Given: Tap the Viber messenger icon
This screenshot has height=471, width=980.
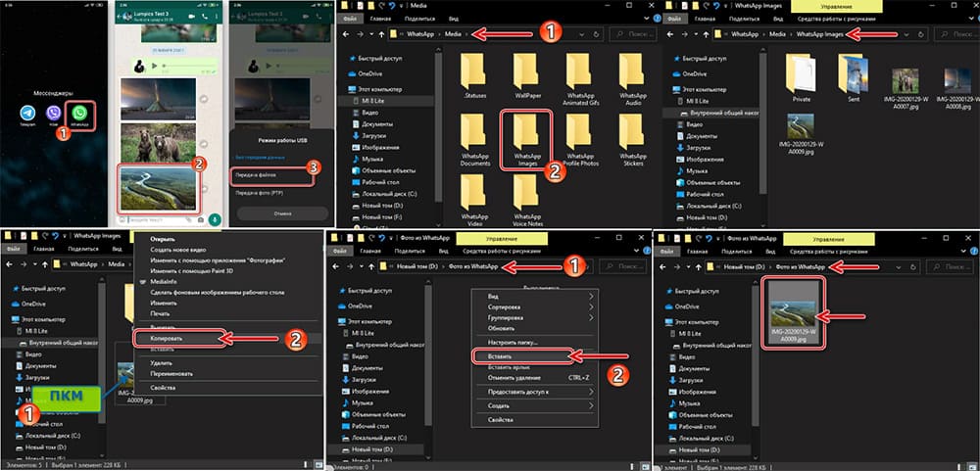Looking at the screenshot, I should (x=52, y=116).
